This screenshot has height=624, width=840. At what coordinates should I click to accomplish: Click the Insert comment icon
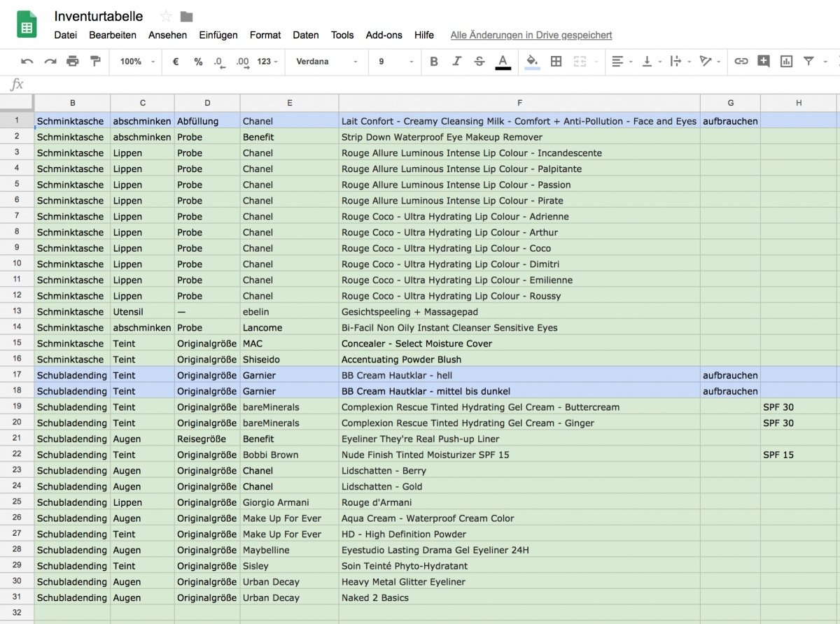(x=764, y=62)
